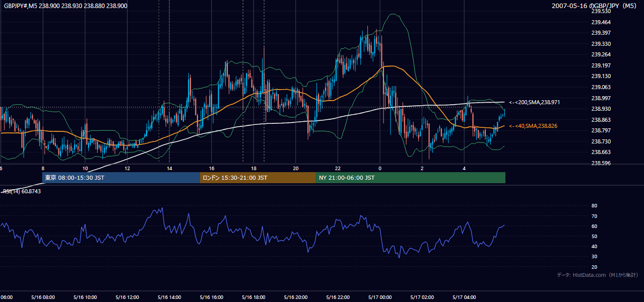
Task: Click price axis label 238.930
Action: 601,109
